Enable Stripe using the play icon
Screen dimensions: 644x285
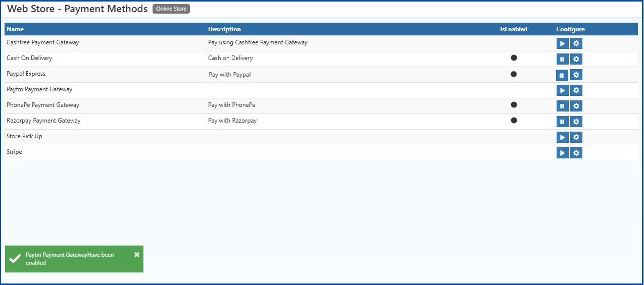click(x=563, y=153)
